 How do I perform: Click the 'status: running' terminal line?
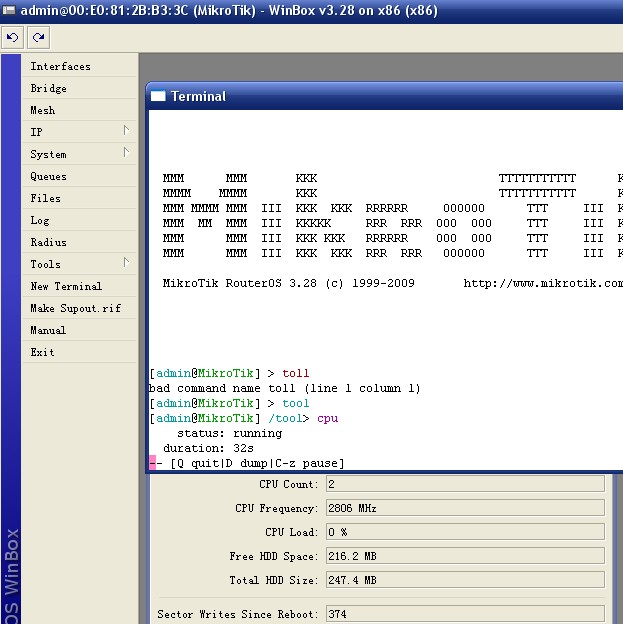229,433
